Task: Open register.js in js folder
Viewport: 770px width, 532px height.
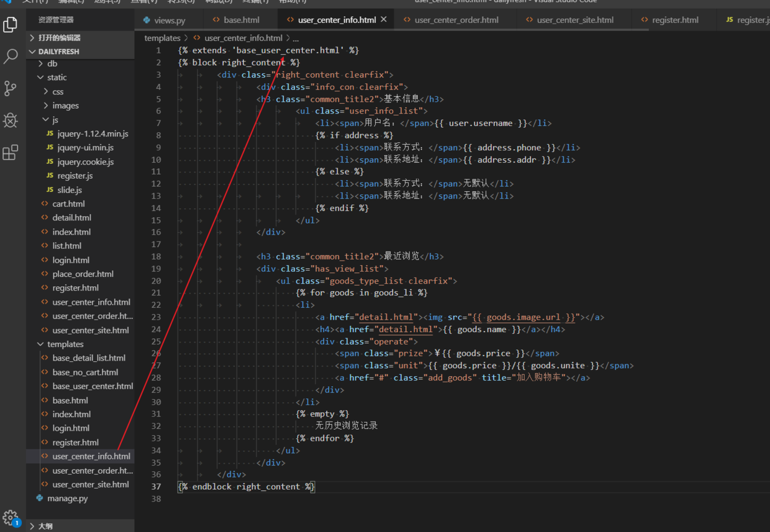Action: [x=75, y=176]
